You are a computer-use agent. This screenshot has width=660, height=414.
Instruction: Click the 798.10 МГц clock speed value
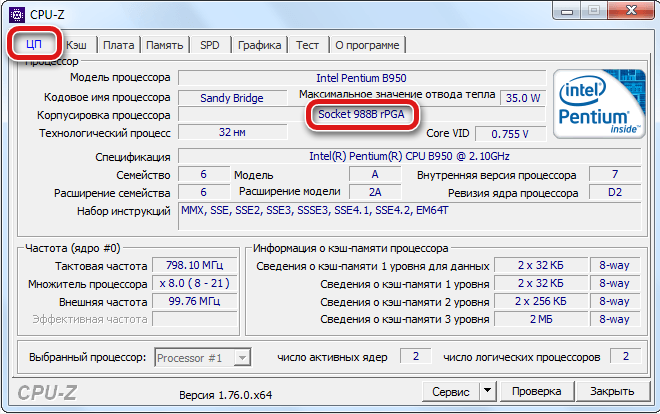(x=194, y=265)
